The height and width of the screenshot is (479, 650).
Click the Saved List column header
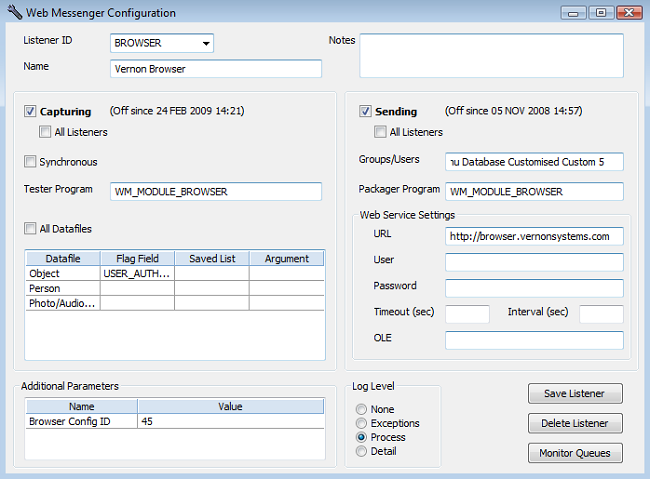click(x=212, y=258)
